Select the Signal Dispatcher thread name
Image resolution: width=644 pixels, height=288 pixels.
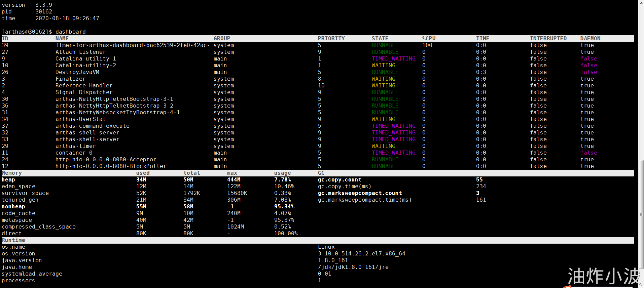tap(84, 92)
